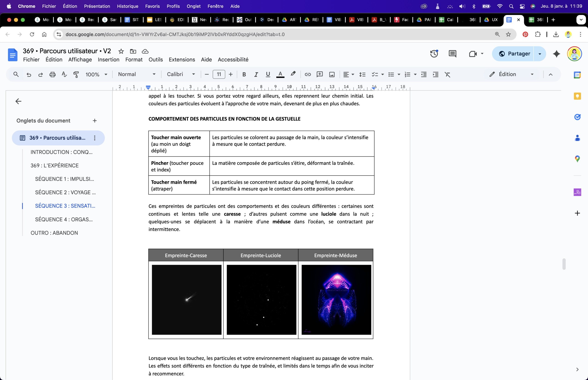Open the Extensions menu
Viewport: 588px width, 380px height.
182,59
